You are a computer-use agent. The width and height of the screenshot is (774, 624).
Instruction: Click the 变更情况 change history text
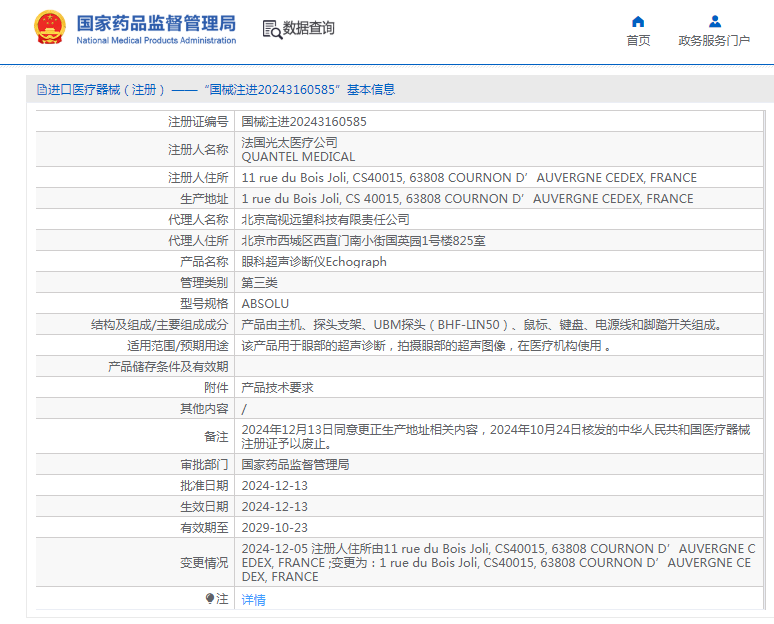499,563
